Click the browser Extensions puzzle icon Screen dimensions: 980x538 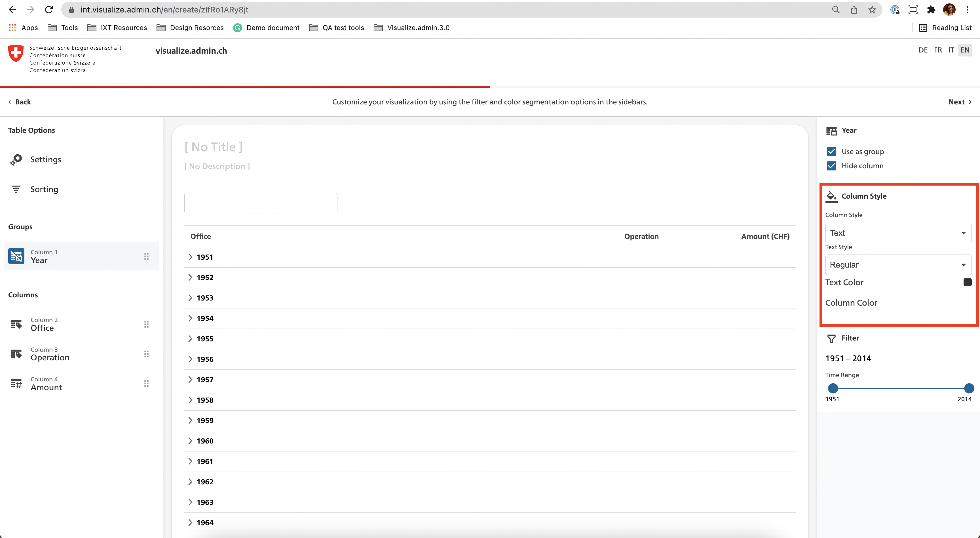pyautogui.click(x=931, y=10)
